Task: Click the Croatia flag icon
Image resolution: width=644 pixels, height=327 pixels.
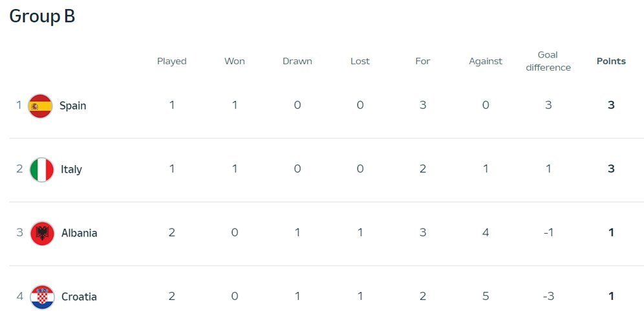Action: click(x=42, y=297)
